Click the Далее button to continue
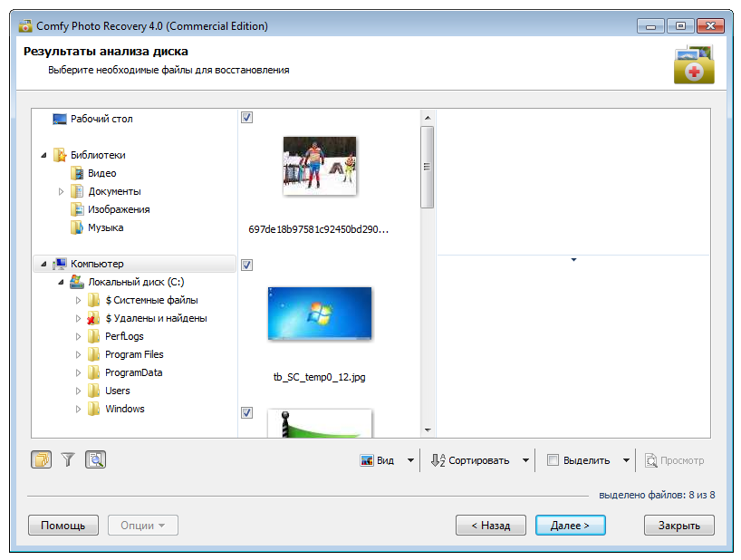 570,525
